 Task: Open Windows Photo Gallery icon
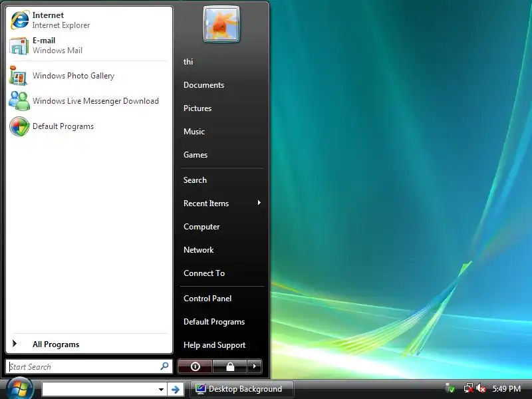click(x=19, y=76)
